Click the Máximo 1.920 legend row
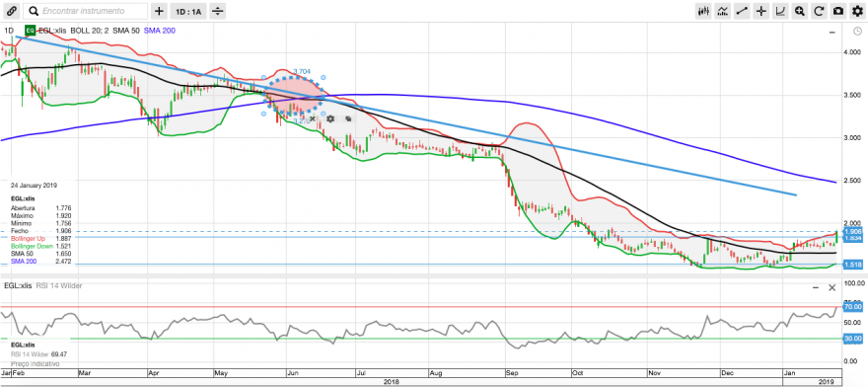Image resolution: width=868 pixels, height=387 pixels. pyautogui.click(x=40, y=215)
